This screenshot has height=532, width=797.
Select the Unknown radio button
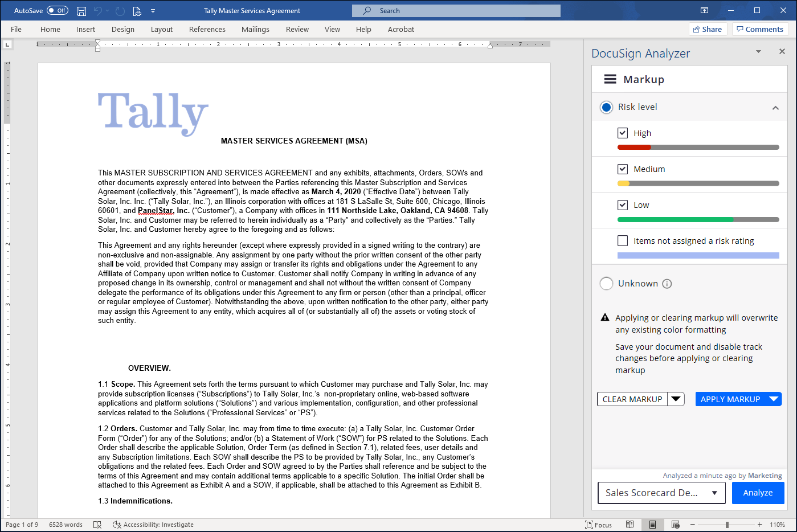(606, 284)
